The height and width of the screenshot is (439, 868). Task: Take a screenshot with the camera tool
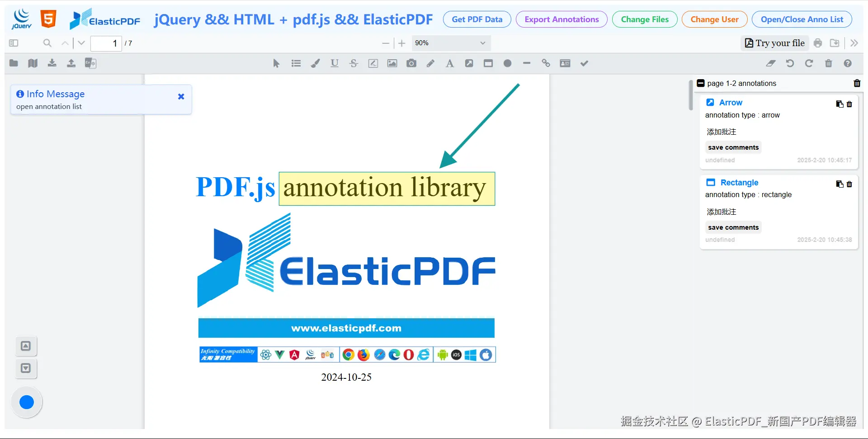(x=411, y=63)
